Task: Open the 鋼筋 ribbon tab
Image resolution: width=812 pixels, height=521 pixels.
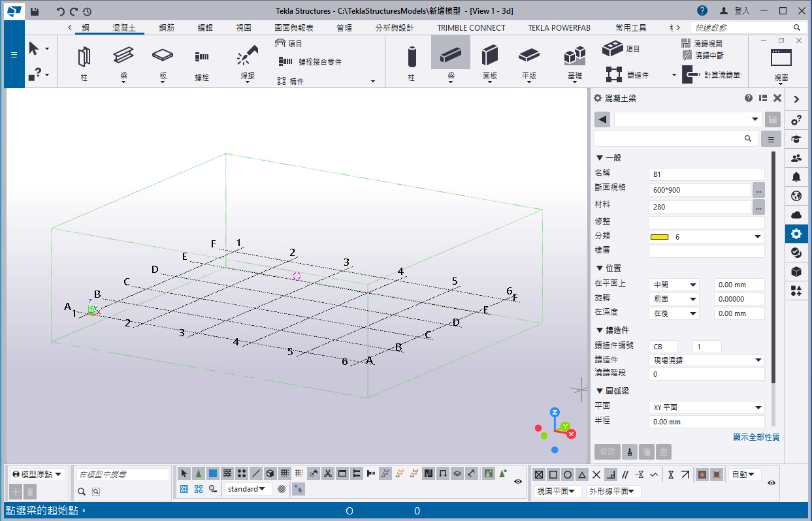Action: pos(167,28)
